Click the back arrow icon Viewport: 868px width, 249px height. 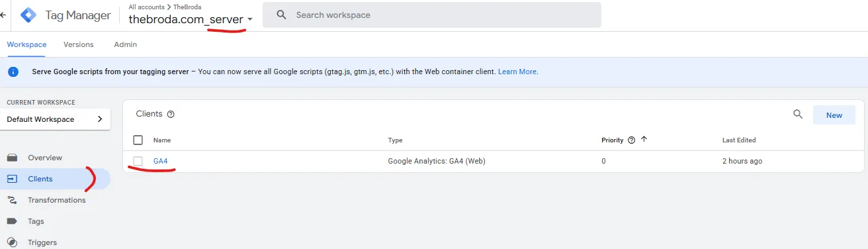tap(3, 15)
